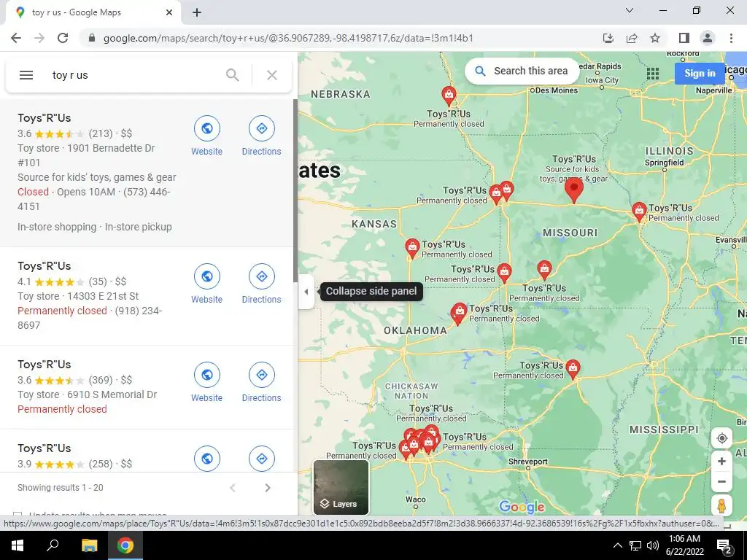The image size is (747, 560).
Task: Open the network icon in system tray
Action: point(635,545)
